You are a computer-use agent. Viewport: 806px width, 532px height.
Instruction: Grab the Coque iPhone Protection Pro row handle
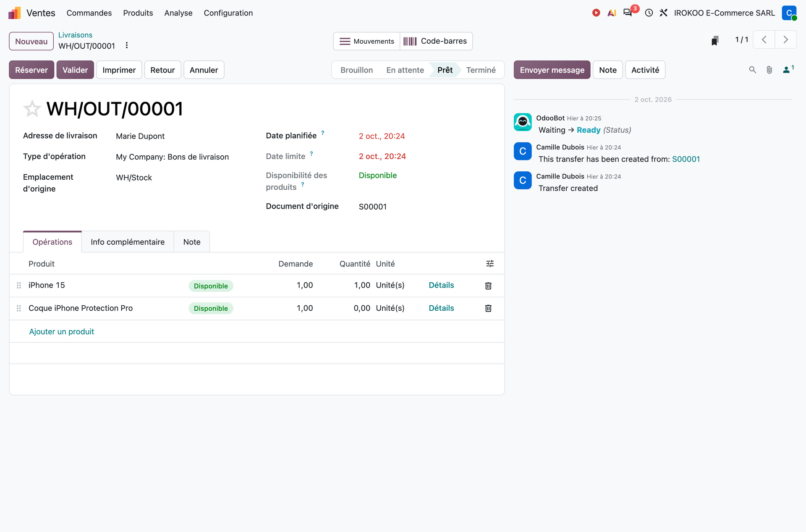(x=19, y=308)
